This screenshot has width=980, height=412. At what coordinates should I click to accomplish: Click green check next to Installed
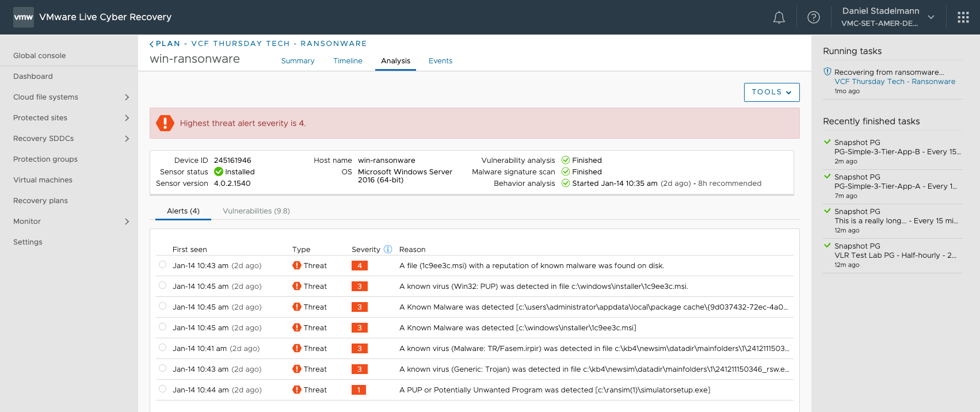219,171
